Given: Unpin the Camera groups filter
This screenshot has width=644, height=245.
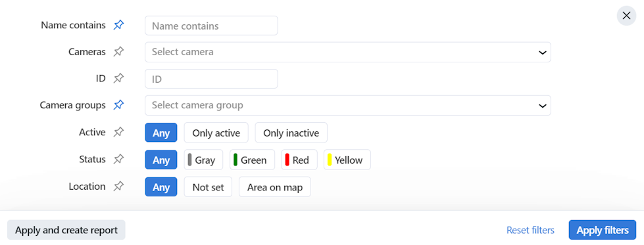Looking at the screenshot, I should pos(118,105).
